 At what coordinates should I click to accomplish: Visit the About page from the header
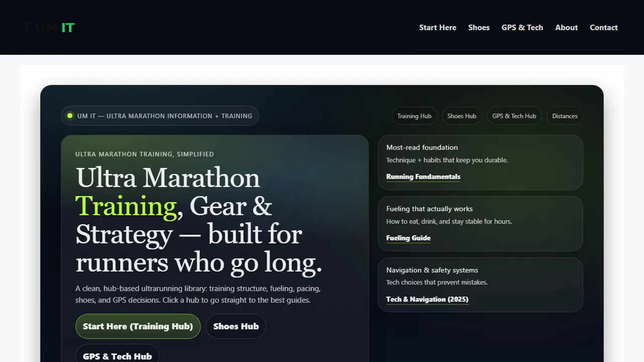[x=566, y=28]
